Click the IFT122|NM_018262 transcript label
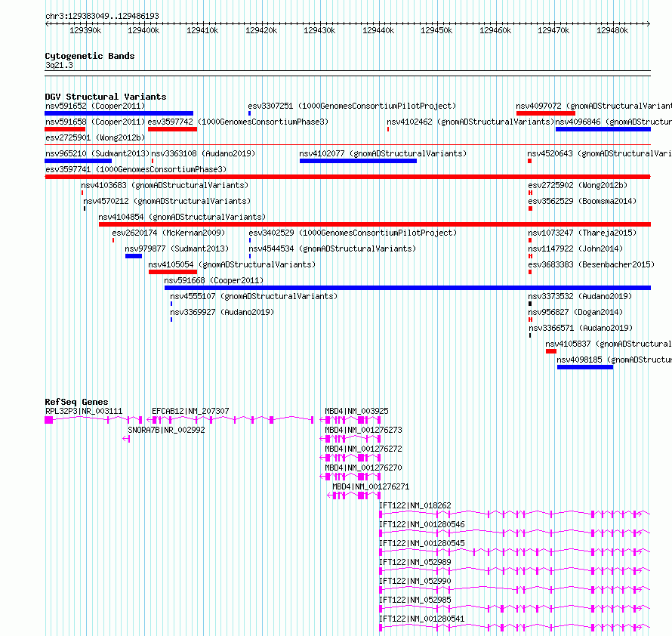The width and height of the screenshot is (672, 636). coord(415,505)
